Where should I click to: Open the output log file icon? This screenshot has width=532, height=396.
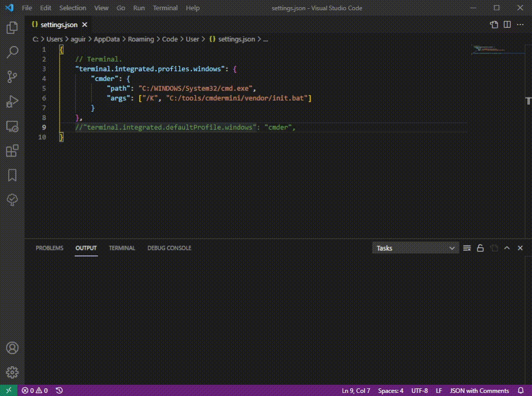493,248
